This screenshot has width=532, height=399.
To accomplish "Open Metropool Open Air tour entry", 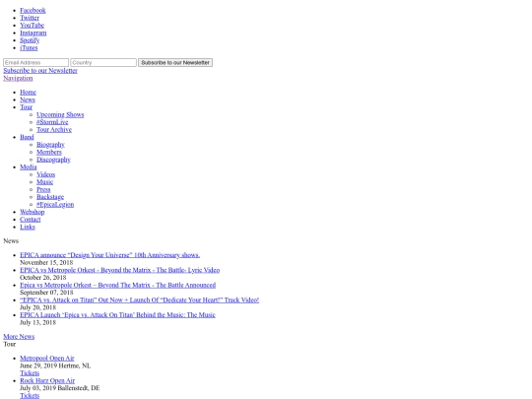I will (x=47, y=359).
